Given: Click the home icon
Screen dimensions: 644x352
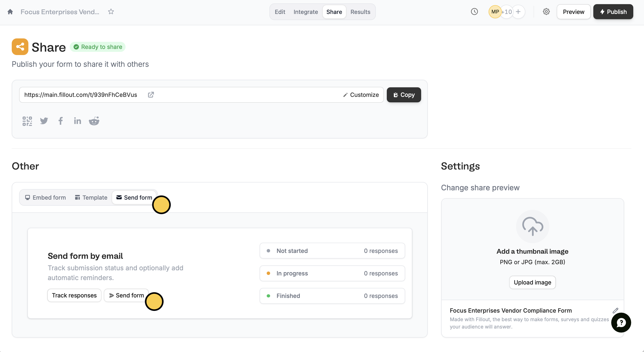Looking at the screenshot, I should (10, 12).
